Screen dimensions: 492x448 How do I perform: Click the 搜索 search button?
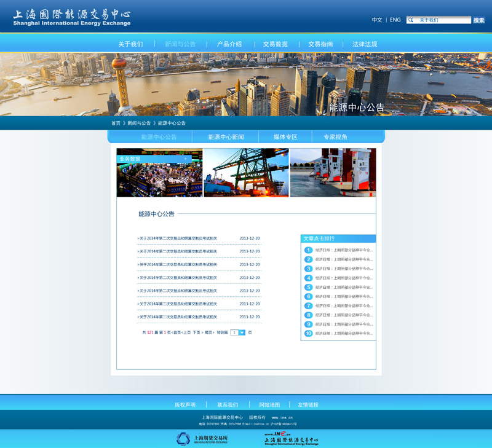pos(479,20)
